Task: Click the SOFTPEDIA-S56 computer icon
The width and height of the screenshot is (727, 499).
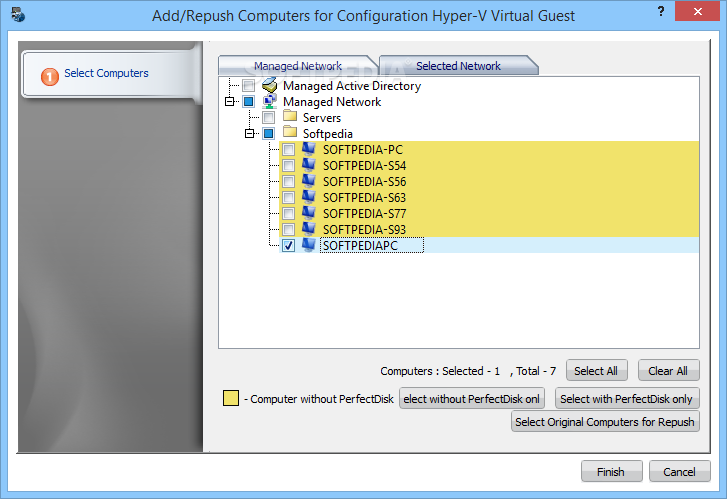Action: (309, 181)
